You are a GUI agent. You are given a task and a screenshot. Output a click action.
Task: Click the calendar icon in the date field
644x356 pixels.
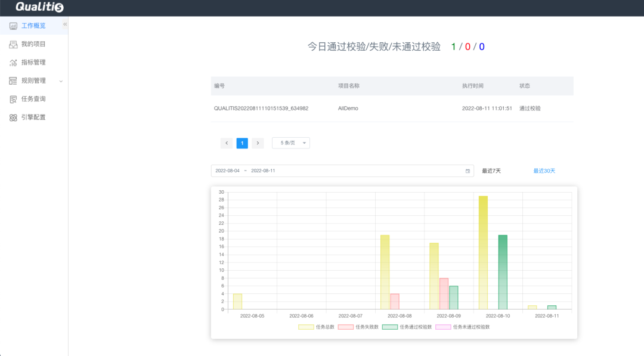click(x=468, y=171)
